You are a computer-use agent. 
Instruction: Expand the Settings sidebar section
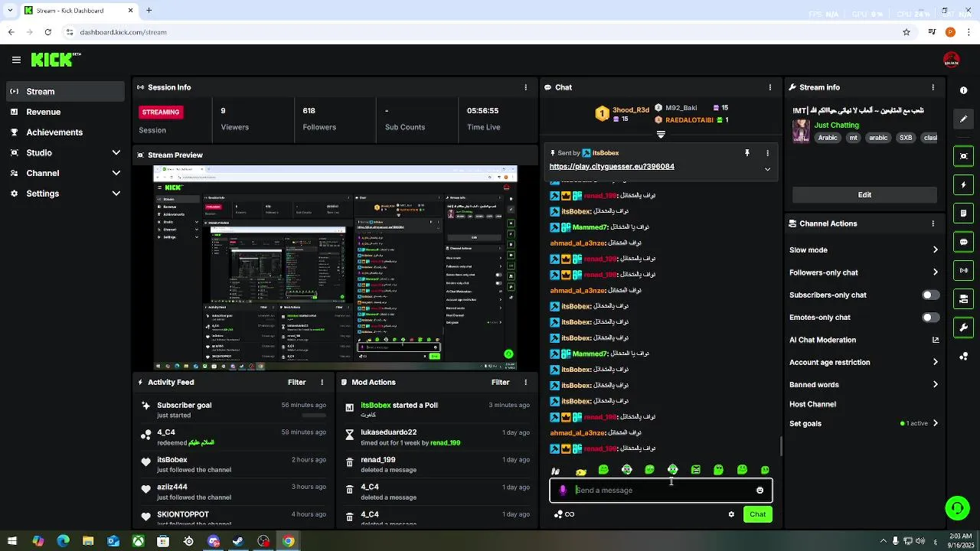click(x=116, y=194)
